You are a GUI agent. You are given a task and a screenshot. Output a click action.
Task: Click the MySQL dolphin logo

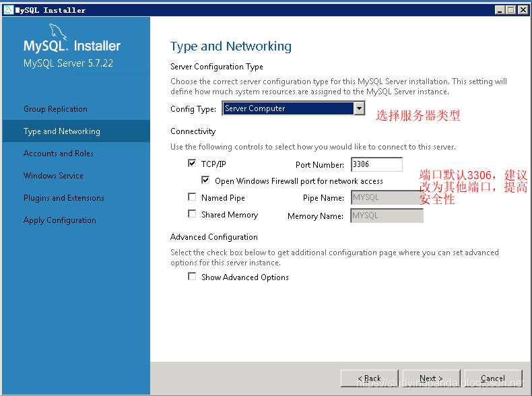[x=60, y=32]
